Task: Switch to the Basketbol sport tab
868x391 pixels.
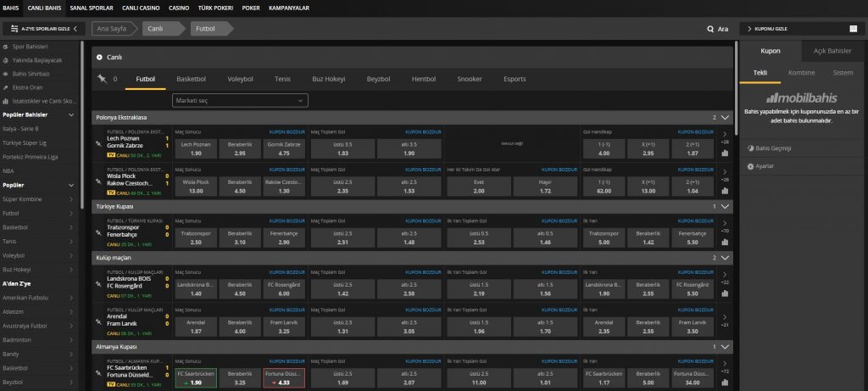Action: (x=191, y=79)
